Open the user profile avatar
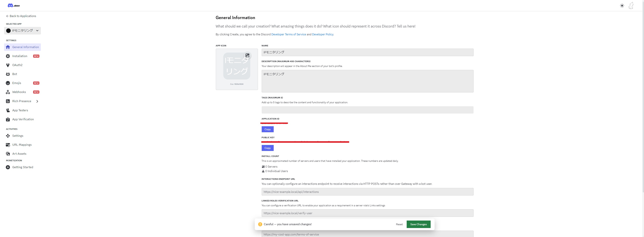Screen dimensions: 644x237 click(x=631, y=5)
